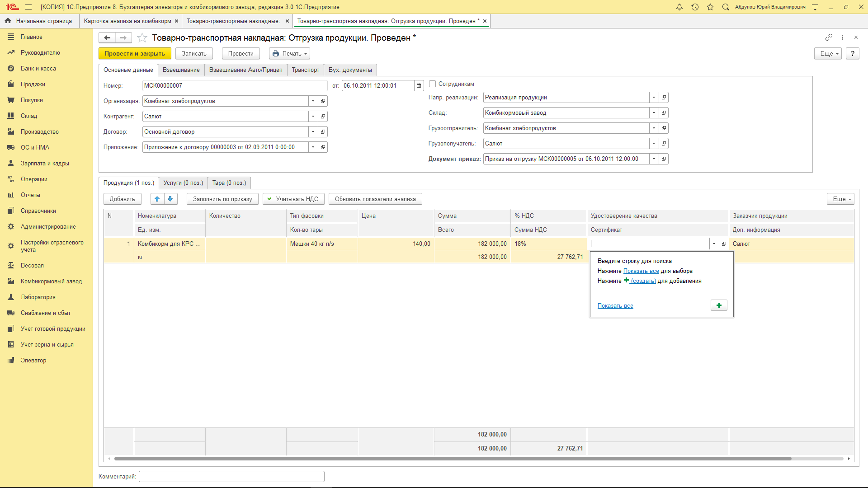Open history clock icon
The width and height of the screenshot is (868, 488).
[x=695, y=7]
